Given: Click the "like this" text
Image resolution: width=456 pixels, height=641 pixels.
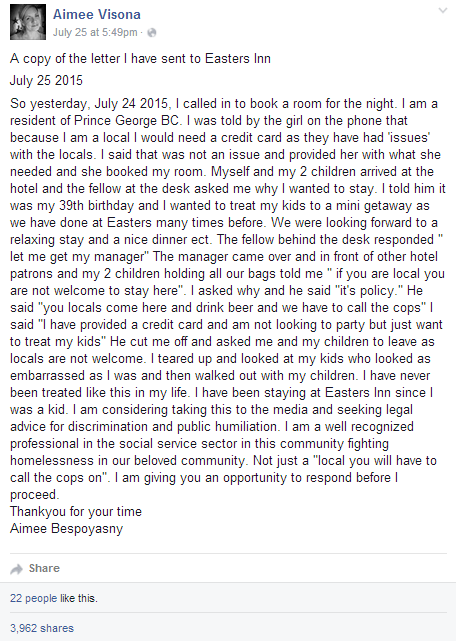Looking at the screenshot, I should click(79, 598).
